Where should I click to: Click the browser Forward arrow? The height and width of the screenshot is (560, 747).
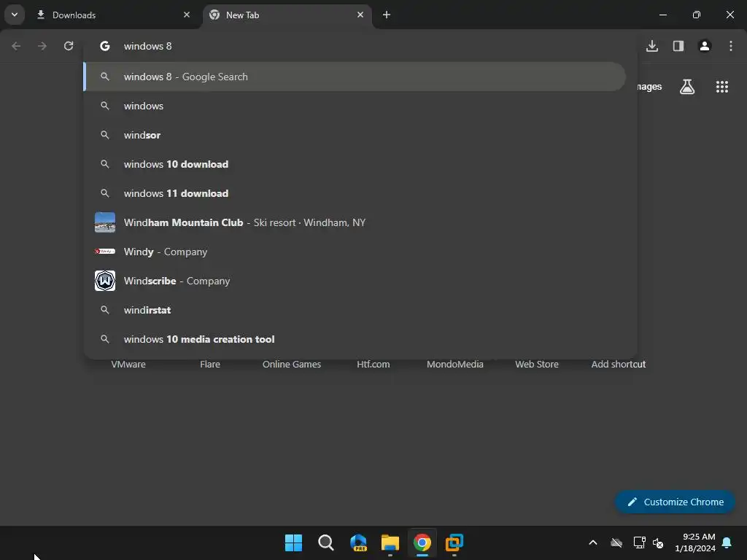point(42,46)
